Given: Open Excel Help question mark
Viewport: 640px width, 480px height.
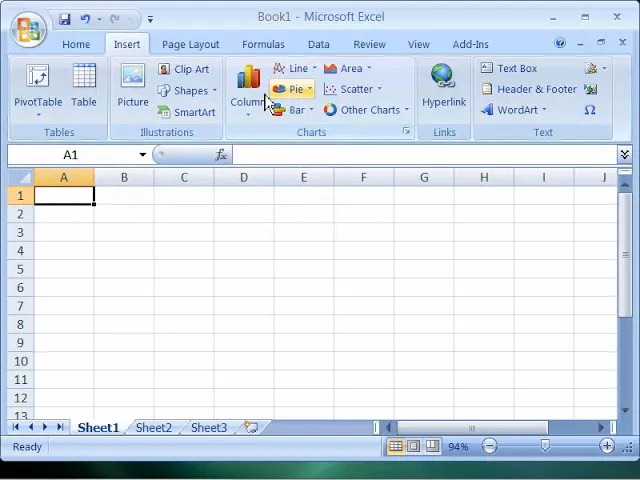Looking at the screenshot, I should [560, 42].
